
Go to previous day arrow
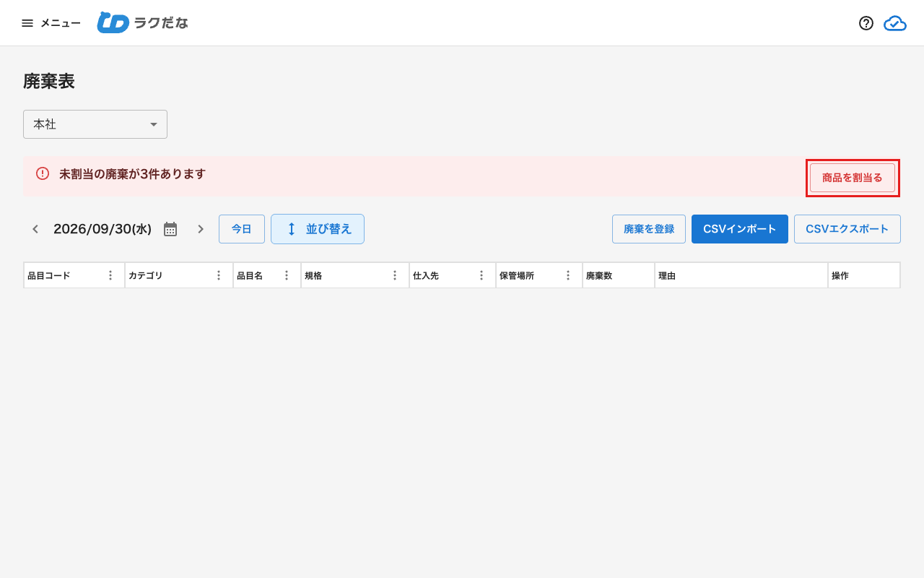(35, 229)
